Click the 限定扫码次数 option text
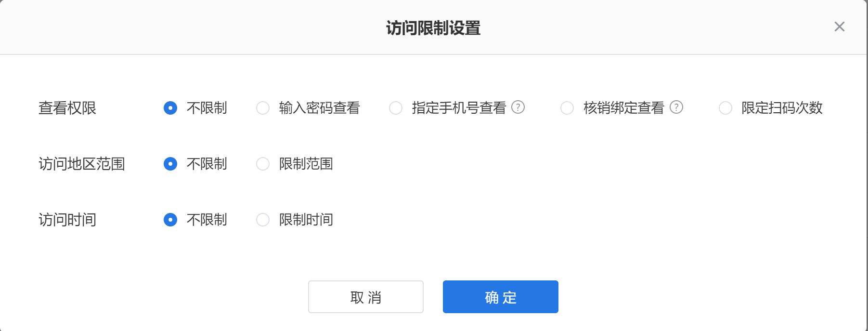Image resolution: width=868 pixels, height=331 pixels. (782, 108)
